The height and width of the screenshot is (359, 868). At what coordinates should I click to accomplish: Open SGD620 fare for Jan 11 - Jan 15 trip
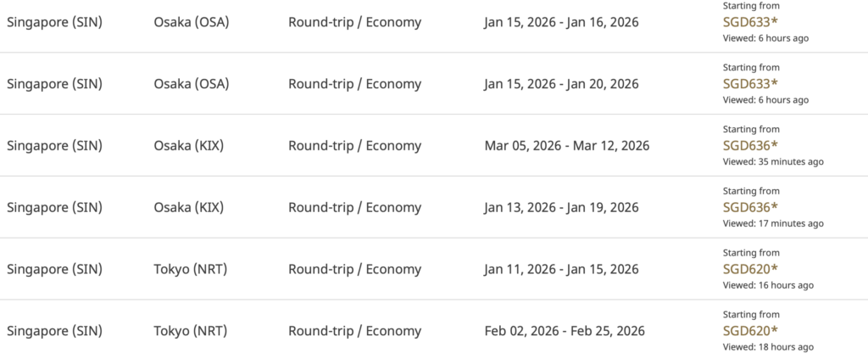click(750, 269)
